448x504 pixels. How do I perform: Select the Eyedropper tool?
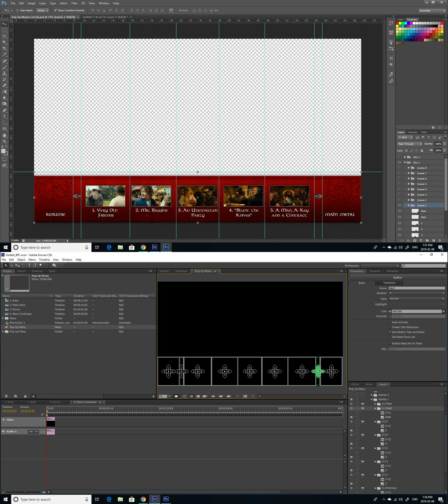tap(4, 55)
